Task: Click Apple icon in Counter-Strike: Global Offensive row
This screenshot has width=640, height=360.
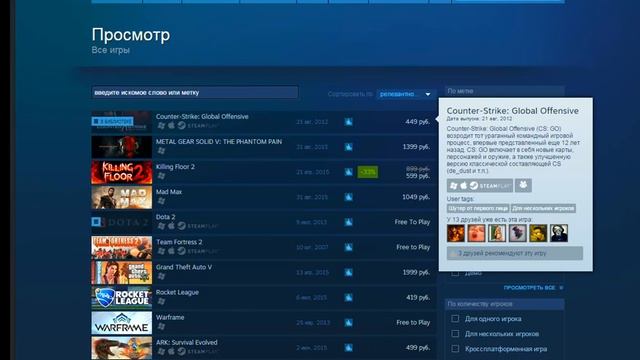Action: click(171, 125)
